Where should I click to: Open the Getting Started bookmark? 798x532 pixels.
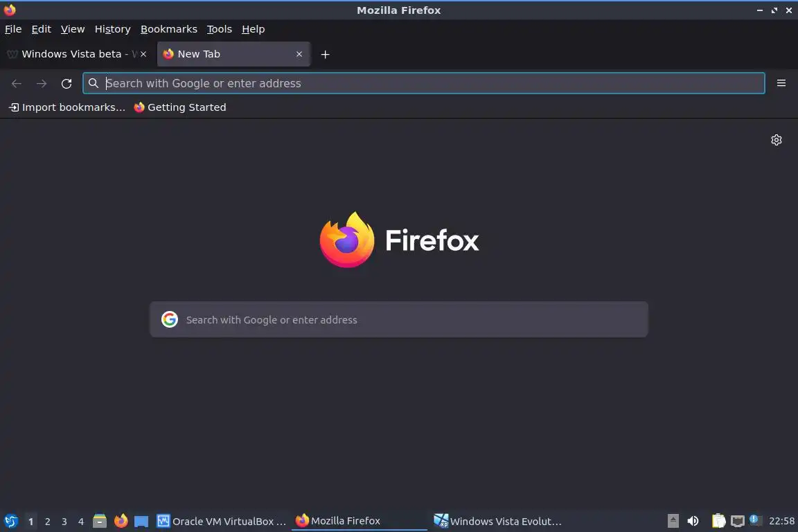point(179,107)
